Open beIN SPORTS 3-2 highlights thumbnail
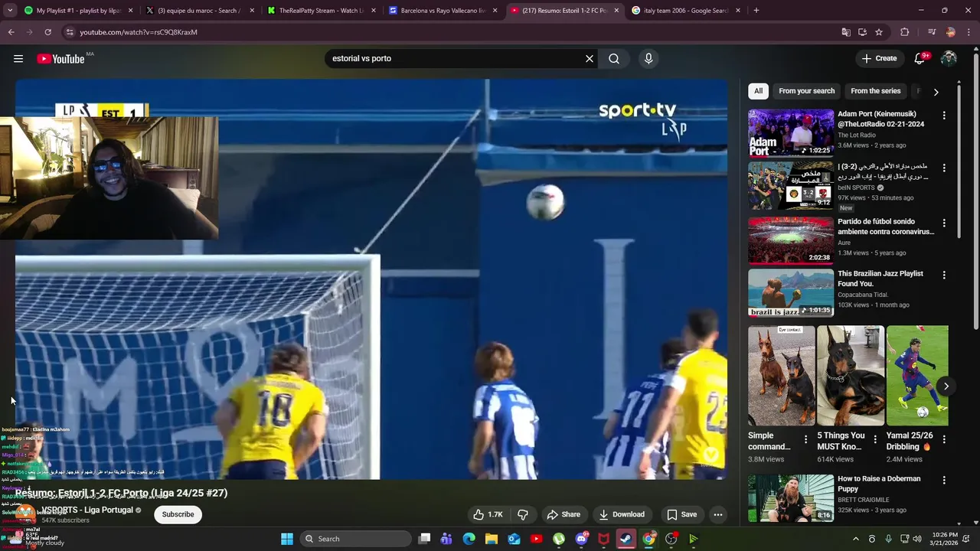This screenshot has height=551, width=980. (791, 184)
